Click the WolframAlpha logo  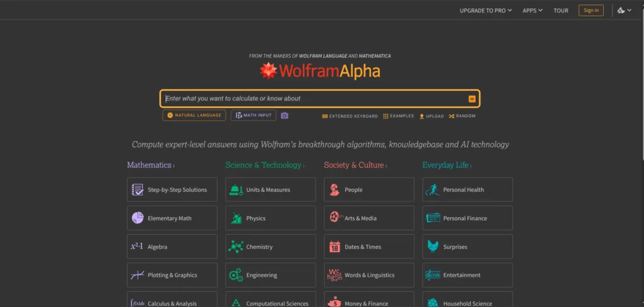tap(319, 71)
